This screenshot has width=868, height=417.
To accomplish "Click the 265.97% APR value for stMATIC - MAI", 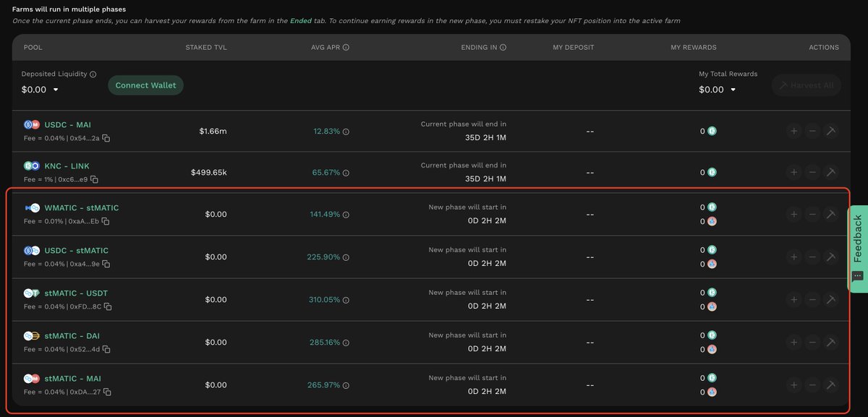I will coord(325,384).
